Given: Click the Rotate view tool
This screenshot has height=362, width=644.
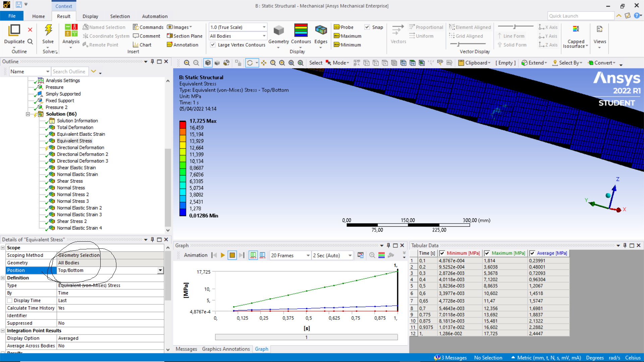Looking at the screenshot, I should [250, 63].
